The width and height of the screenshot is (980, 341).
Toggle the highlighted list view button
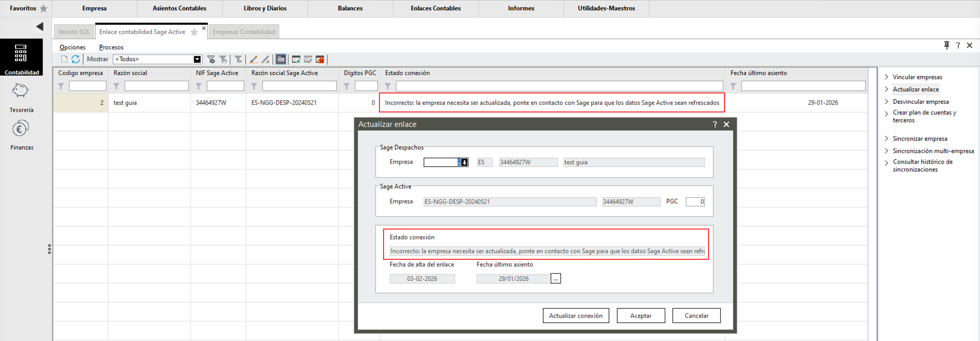pos(281,59)
